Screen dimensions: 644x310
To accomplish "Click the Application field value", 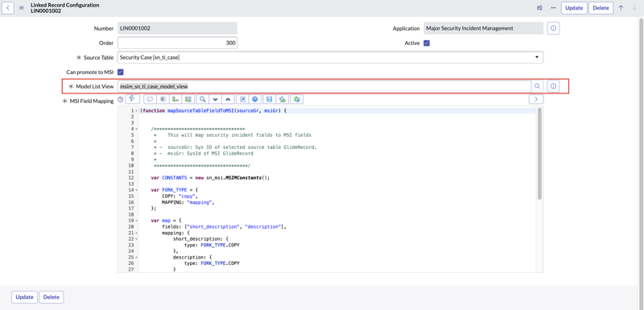I will (x=484, y=28).
